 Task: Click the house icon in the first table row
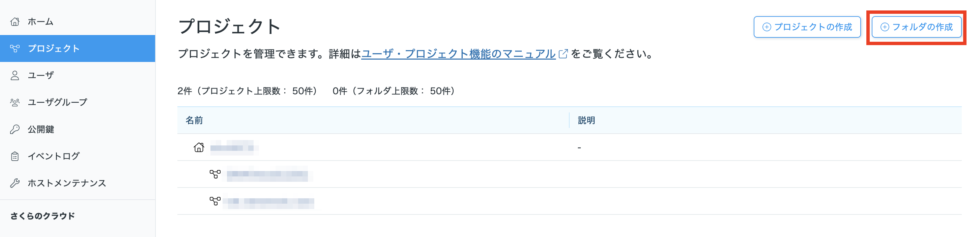coord(199,147)
